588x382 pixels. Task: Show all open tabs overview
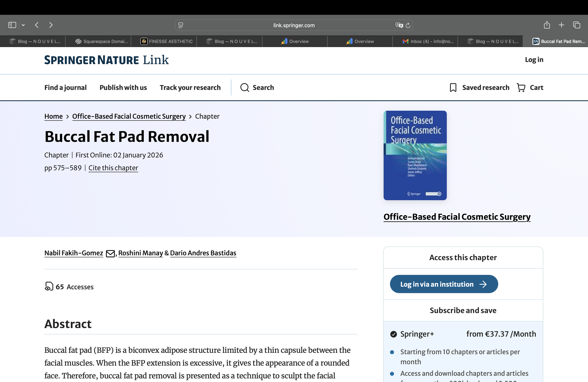click(577, 25)
